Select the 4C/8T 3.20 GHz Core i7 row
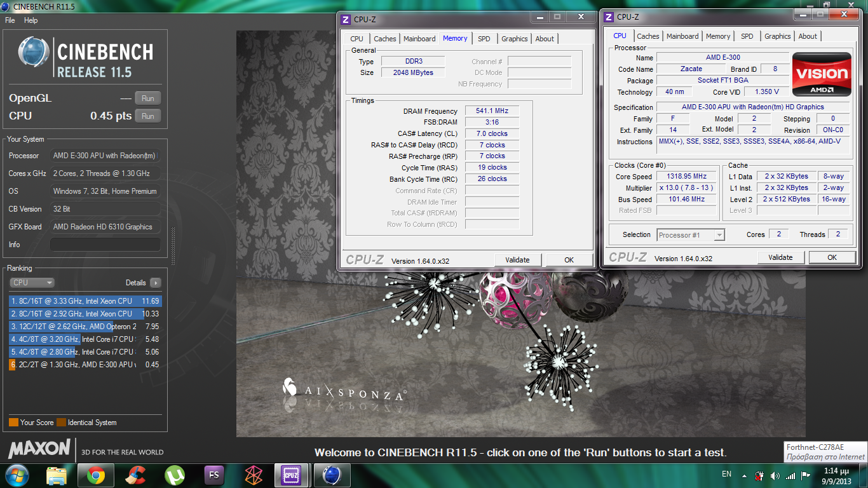Viewport: 868px width, 488px height. 85,339
